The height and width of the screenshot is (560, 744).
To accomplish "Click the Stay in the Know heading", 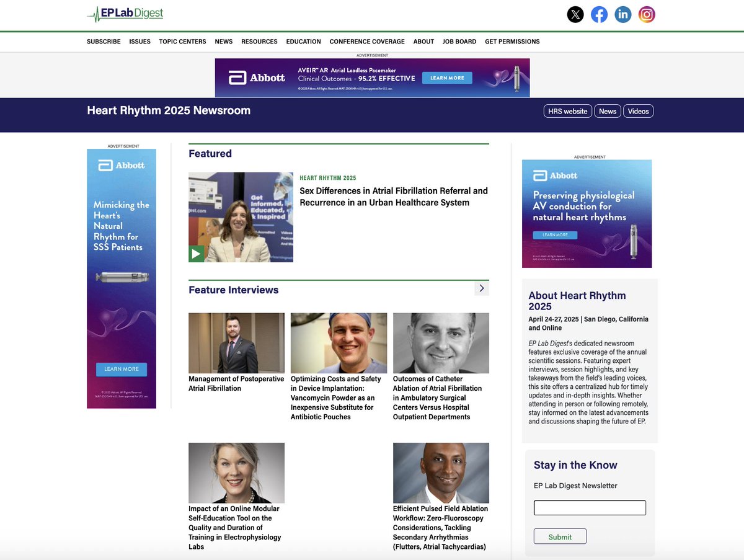I will [x=575, y=465].
